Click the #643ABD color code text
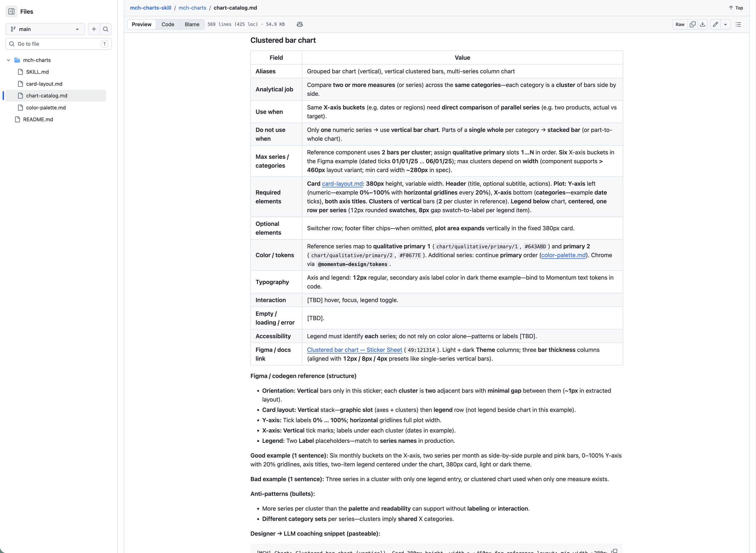Viewport: 756px width, 553px height. (x=535, y=247)
